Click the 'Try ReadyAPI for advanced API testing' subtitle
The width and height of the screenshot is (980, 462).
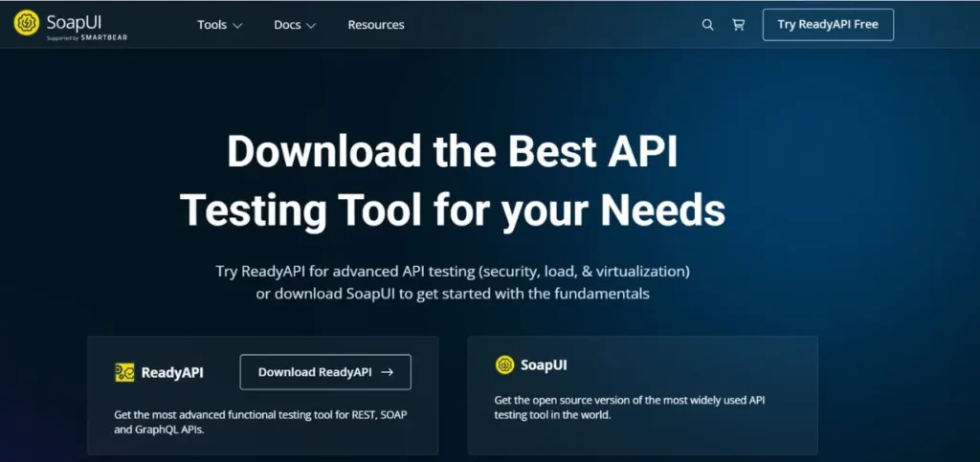pos(453,272)
